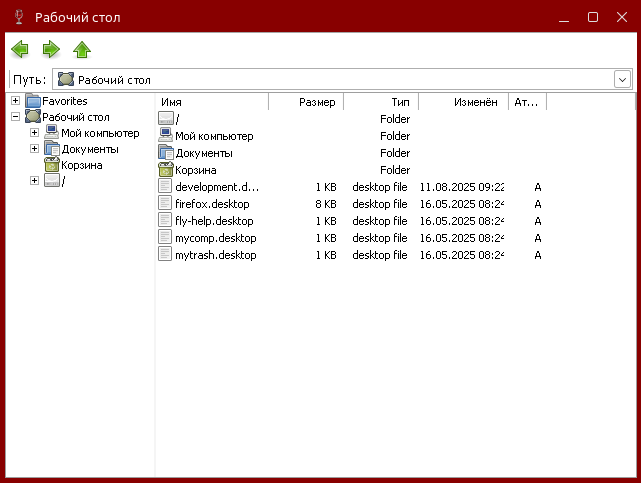Click the Path field showing Рабочий стол
This screenshot has width=641, height=483.
click(x=330, y=79)
